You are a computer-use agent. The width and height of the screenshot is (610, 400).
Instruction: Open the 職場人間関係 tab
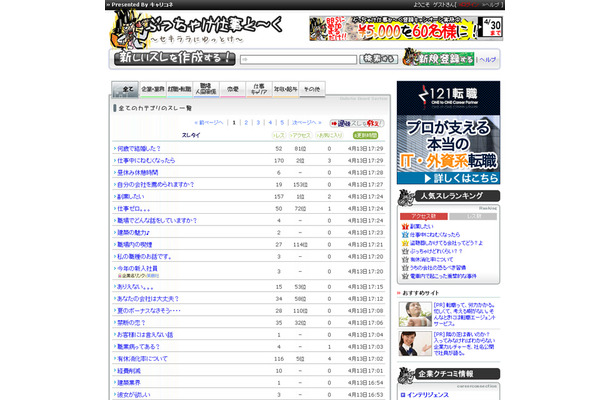tap(206, 89)
